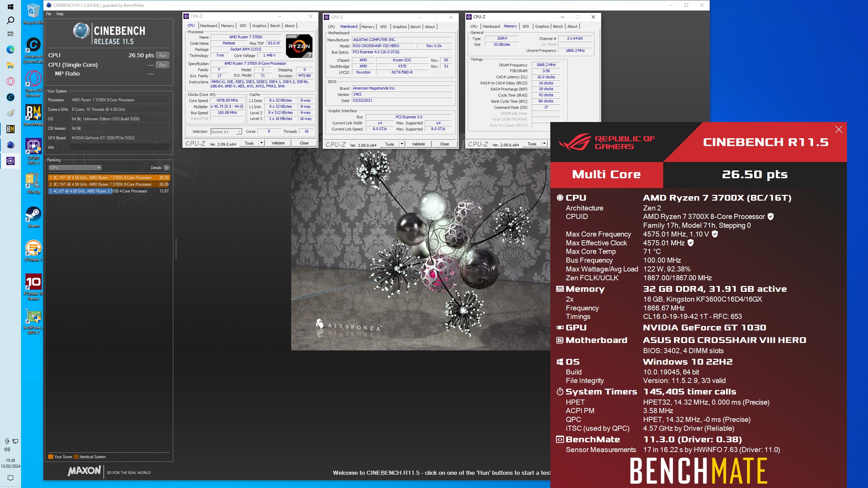Click the Meet Now camera tray icon
Viewport: 868px width, 488px height.
pos(7,441)
